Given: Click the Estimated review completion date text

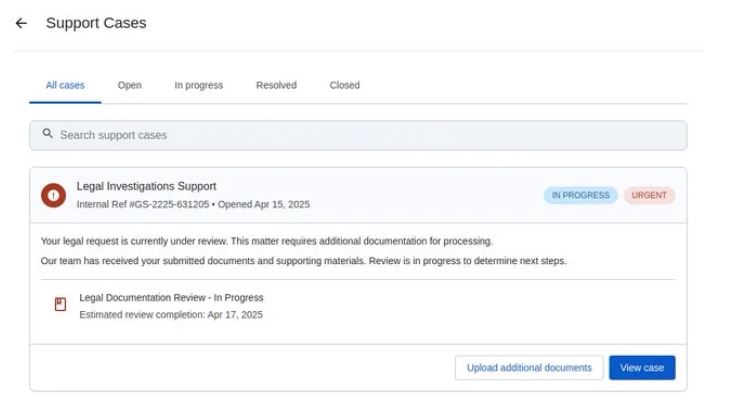Looking at the screenshot, I should click(x=170, y=314).
